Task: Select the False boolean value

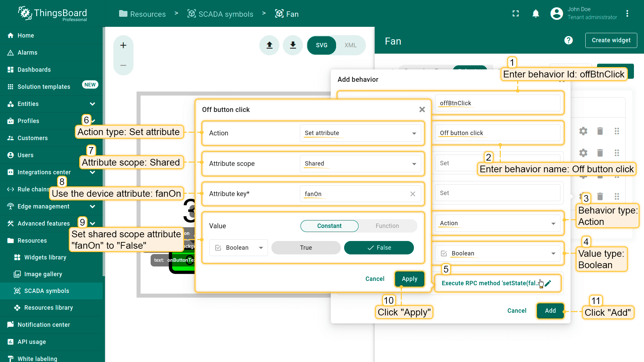Action: click(379, 248)
